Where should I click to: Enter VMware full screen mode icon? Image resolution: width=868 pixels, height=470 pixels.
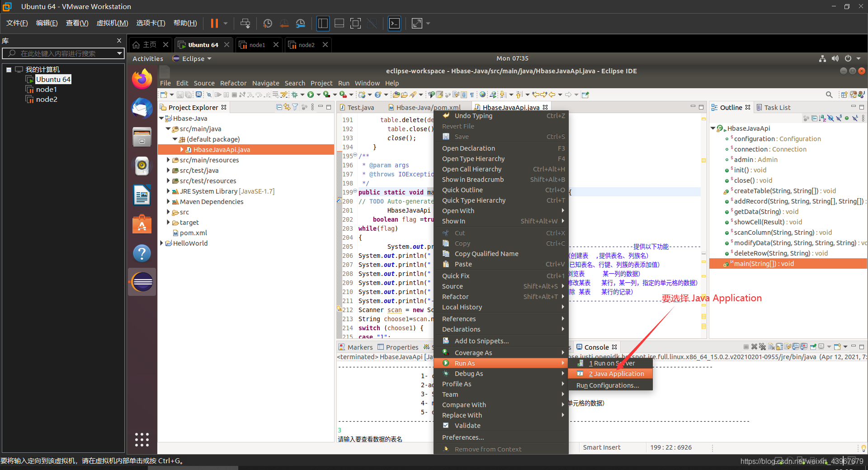pyautogui.click(x=356, y=23)
